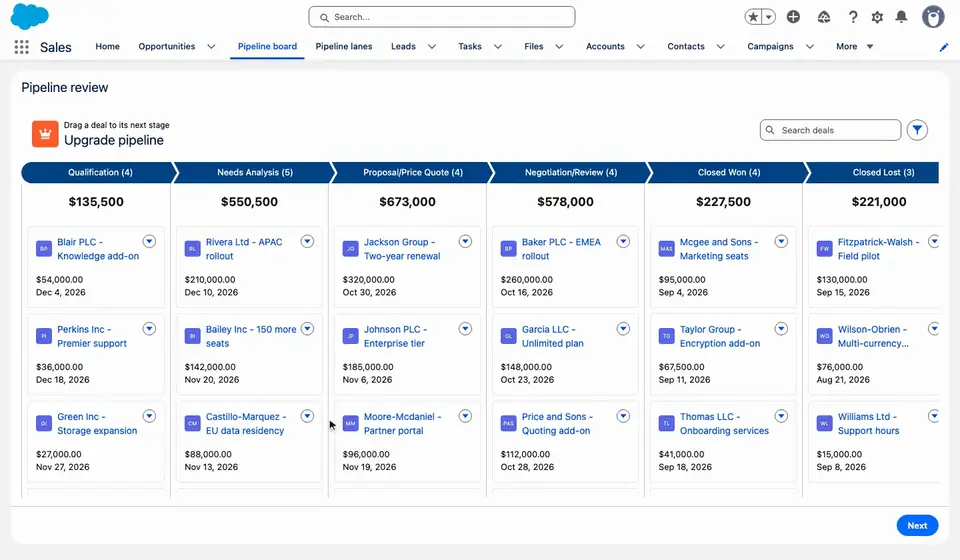This screenshot has height=560, width=960.
Task: Switch to the Pipeline lanes tab
Action: point(343,47)
